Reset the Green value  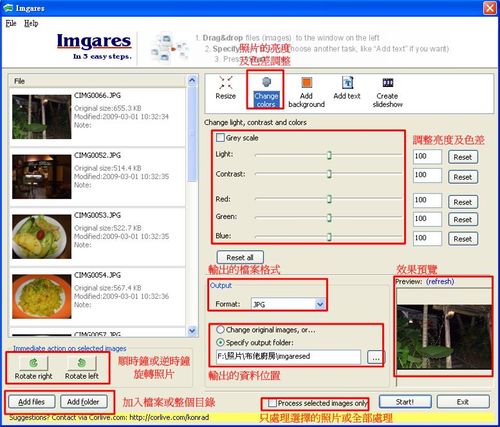pos(463,220)
